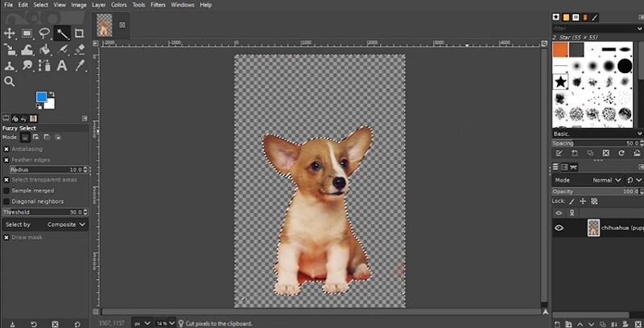The image size is (644, 328).
Task: Switch to the Undo History tab icon
Action: [x=24, y=119]
